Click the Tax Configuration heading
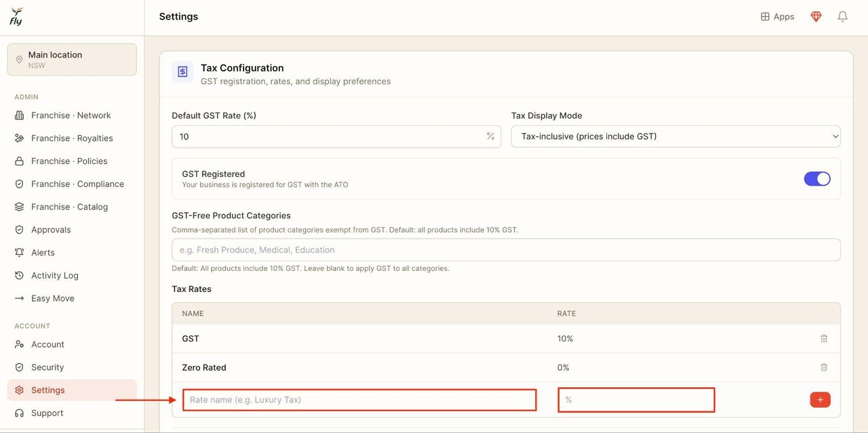Viewport: 868px width, 433px height. [242, 68]
